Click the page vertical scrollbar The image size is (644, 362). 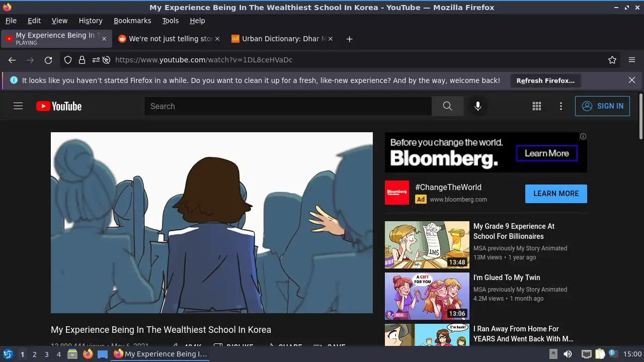point(640,117)
